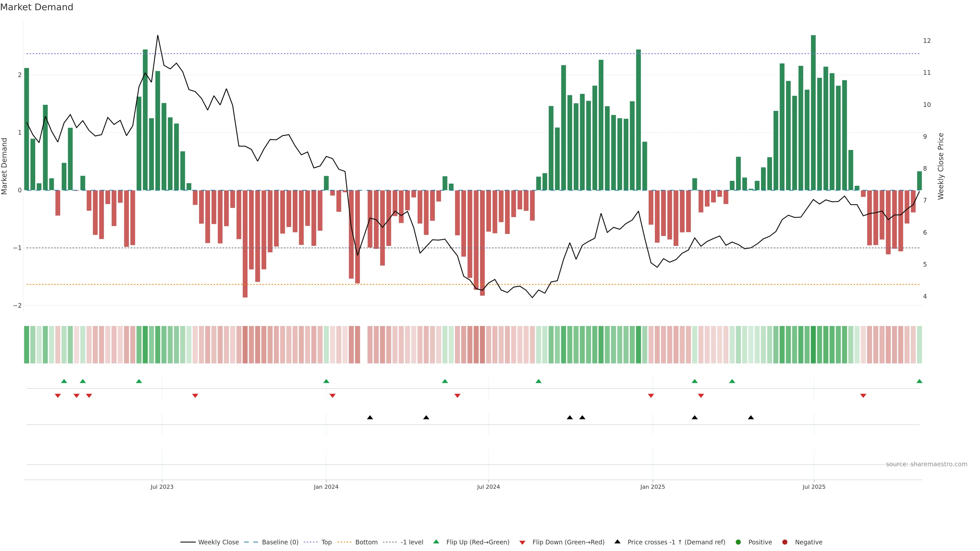Click the Market Demand chart title
The width and height of the screenshot is (980, 551).
tap(36, 7)
